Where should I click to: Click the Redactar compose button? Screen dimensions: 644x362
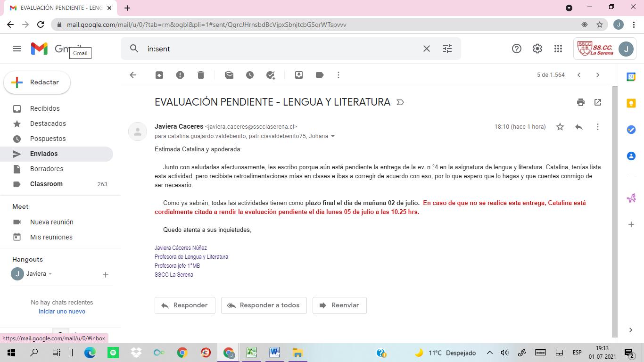[37, 82]
